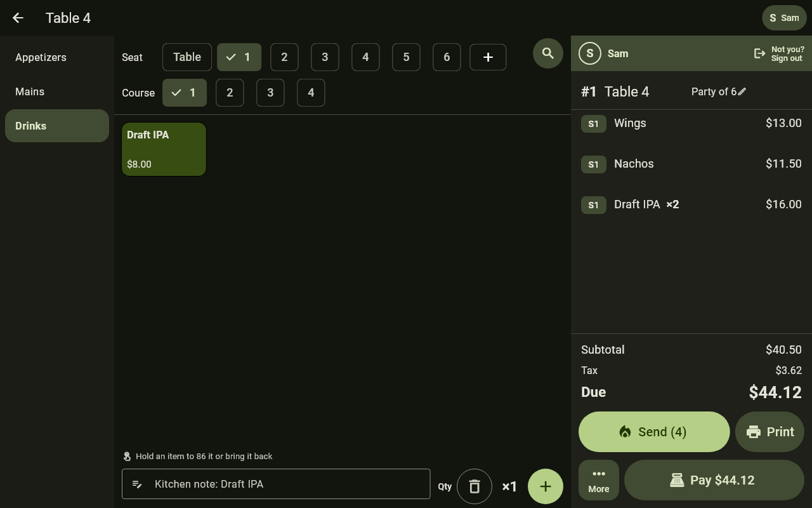Screen dimensions: 812x508
Task: Pay the $44.12 balance
Action: pyautogui.click(x=714, y=480)
